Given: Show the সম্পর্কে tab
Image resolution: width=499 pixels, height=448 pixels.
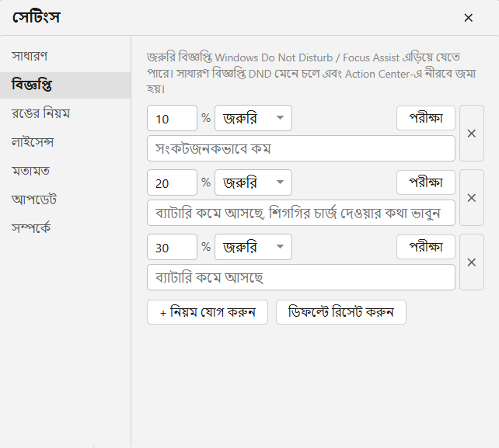Looking at the screenshot, I should [x=65, y=228].
